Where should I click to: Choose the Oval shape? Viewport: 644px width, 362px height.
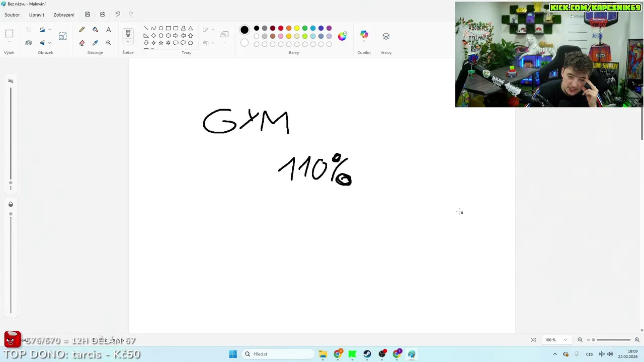(x=161, y=28)
